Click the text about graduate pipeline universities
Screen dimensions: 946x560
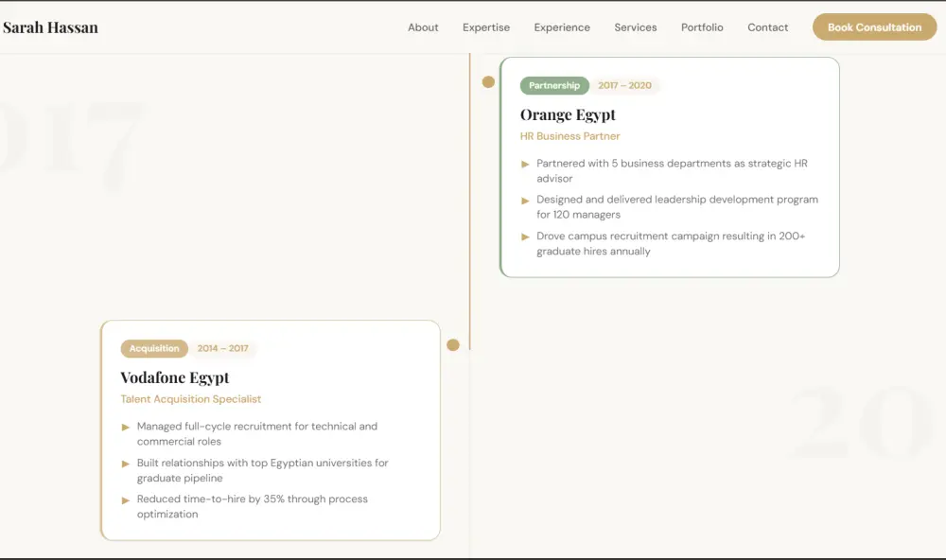(x=262, y=470)
